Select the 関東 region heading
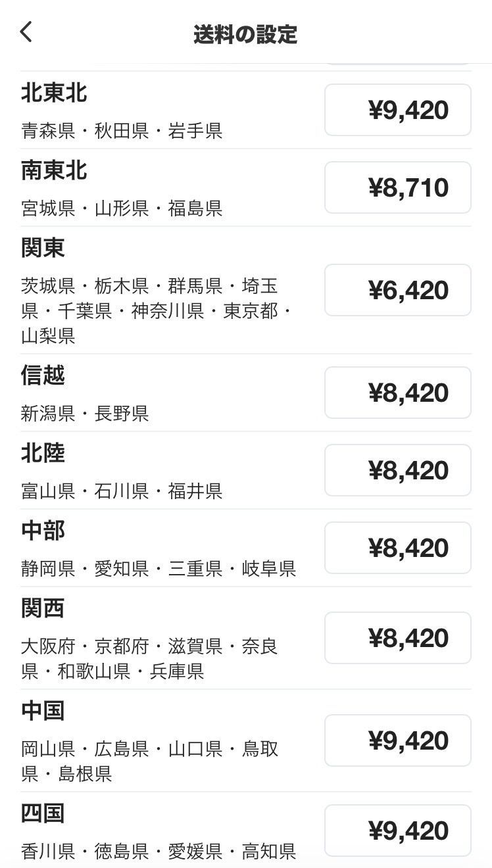 pyautogui.click(x=43, y=248)
